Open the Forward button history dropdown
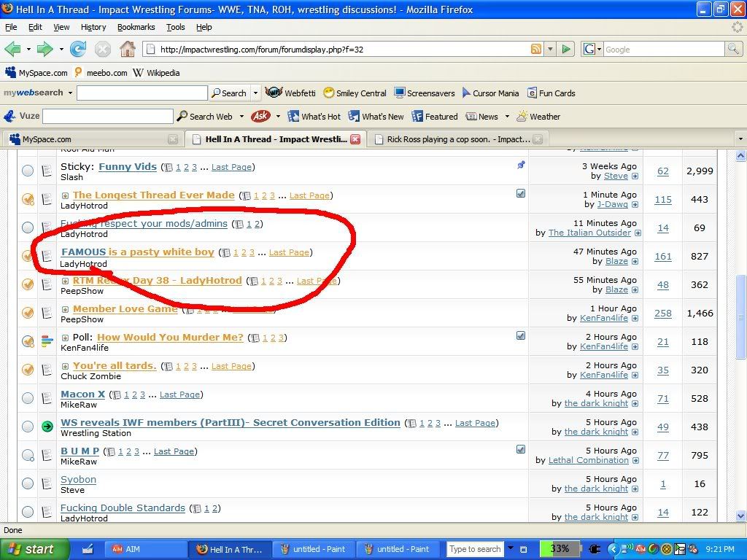Viewport: 747px width, 560px height. pyautogui.click(x=61, y=49)
